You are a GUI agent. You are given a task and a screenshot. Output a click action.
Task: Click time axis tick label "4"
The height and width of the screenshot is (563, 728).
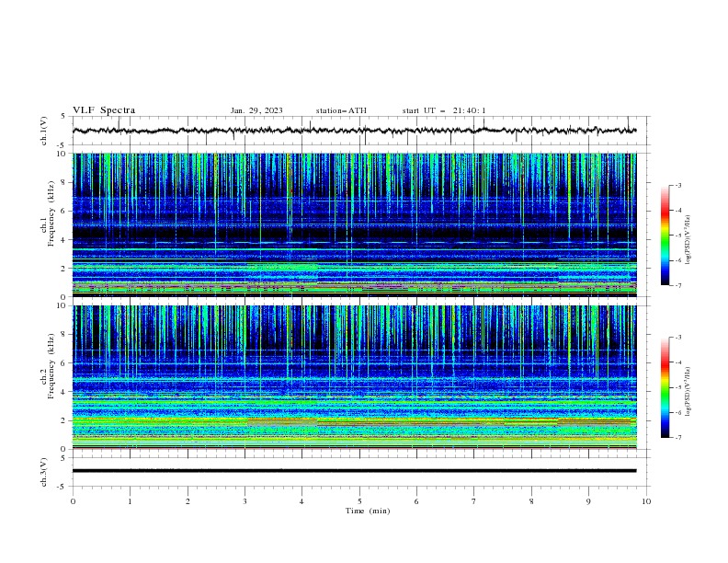[x=301, y=501]
